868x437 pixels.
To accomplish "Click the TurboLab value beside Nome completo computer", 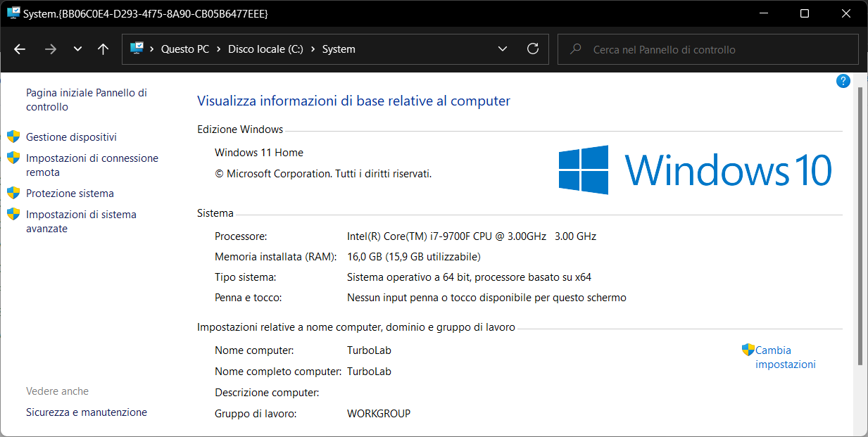I will tap(369, 372).
